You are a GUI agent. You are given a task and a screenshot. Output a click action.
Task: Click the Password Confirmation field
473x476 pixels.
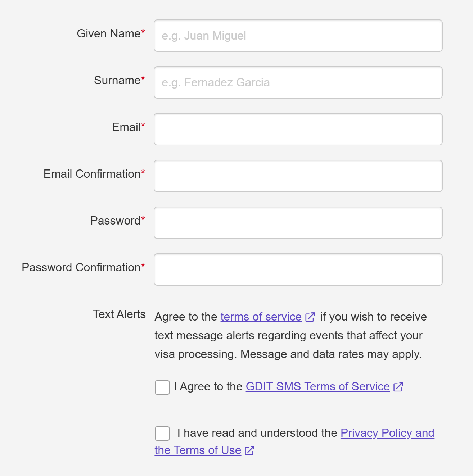click(x=298, y=269)
